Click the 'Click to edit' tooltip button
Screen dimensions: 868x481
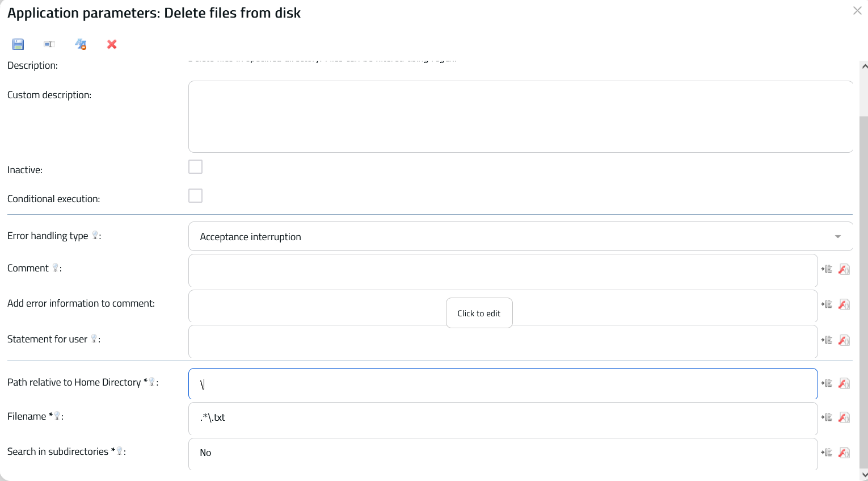[479, 313]
